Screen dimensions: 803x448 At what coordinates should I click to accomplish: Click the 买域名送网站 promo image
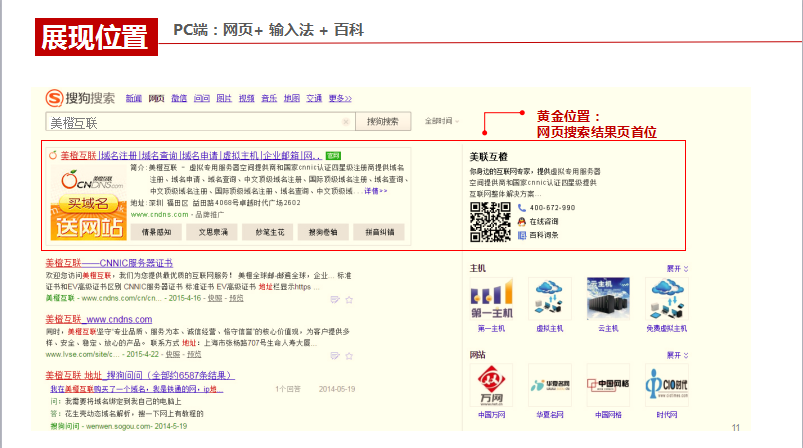[88, 203]
